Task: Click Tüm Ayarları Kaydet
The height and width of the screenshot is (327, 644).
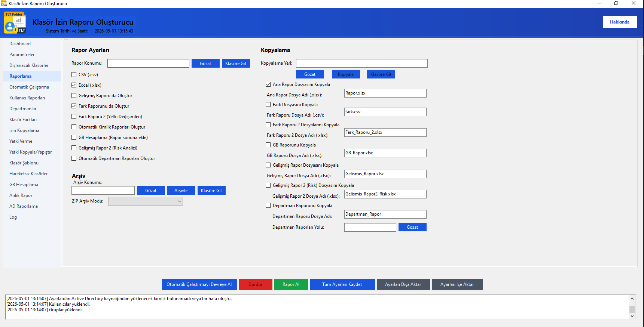Action: point(342,284)
